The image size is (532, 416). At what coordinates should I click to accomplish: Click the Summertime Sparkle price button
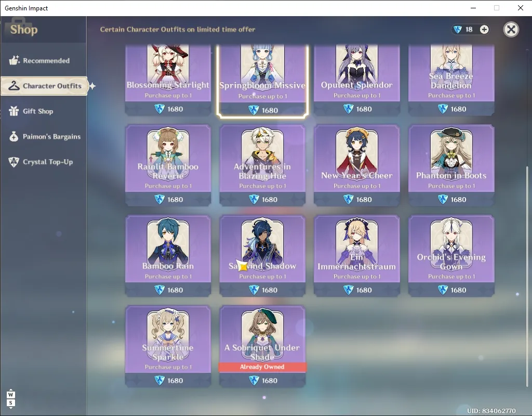point(168,380)
